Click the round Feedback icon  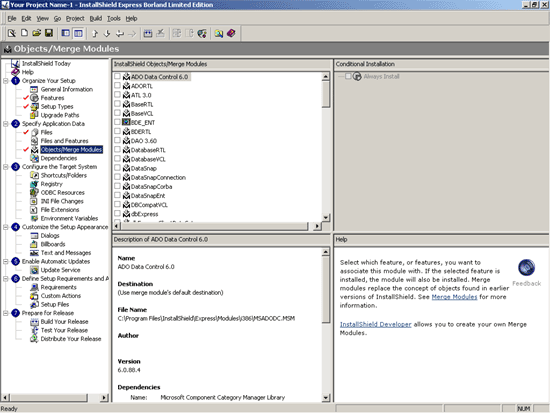tap(526, 268)
